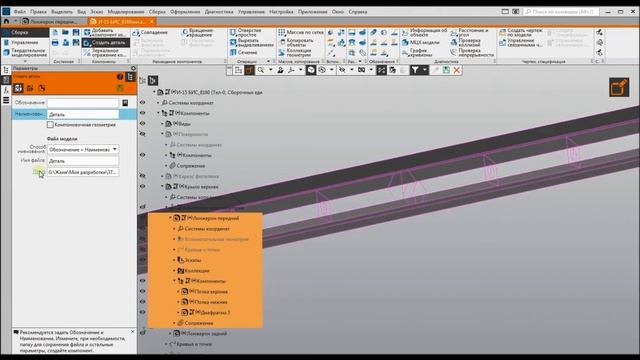Click Массив по сетке command
This screenshot has width=640, height=360.
pos(301,32)
